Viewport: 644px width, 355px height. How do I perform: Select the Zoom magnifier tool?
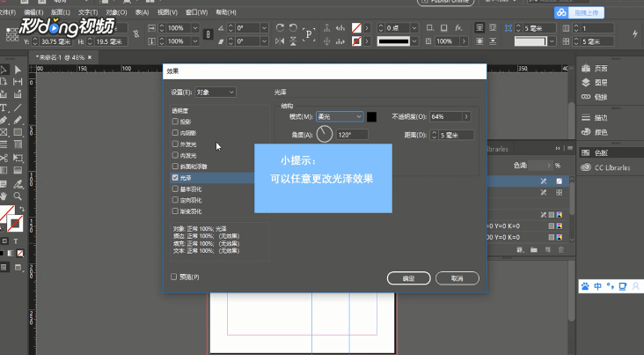coord(18,196)
